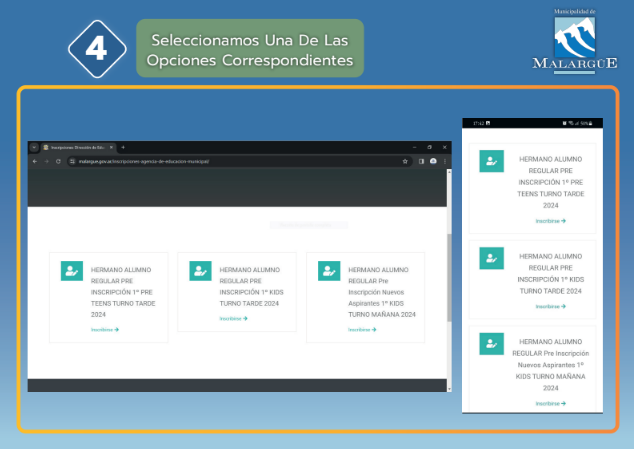Image resolution: width=634 pixels, height=449 pixels.
Task: Click Inscribirse under desktop 1º KIDS TURNO TARDE
Action: click(x=233, y=318)
